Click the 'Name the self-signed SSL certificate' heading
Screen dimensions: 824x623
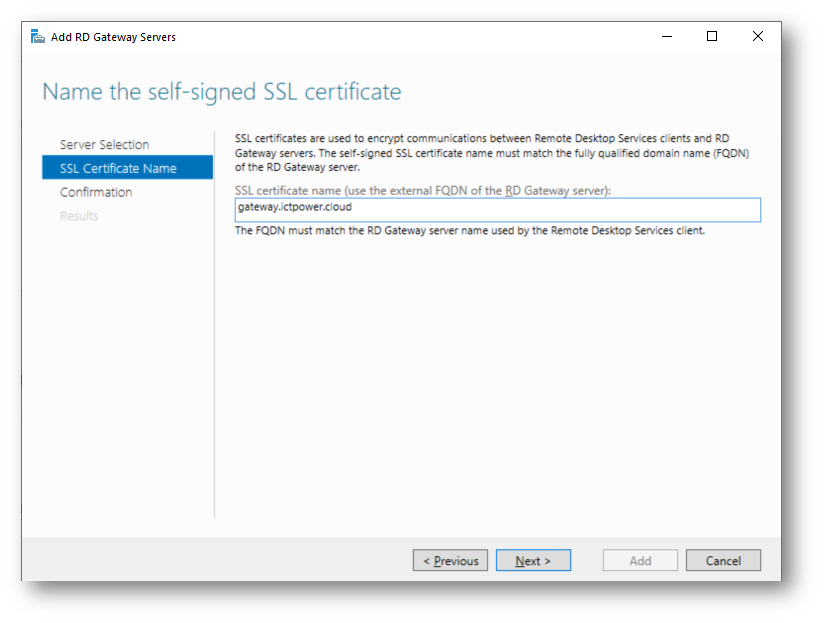[221, 92]
